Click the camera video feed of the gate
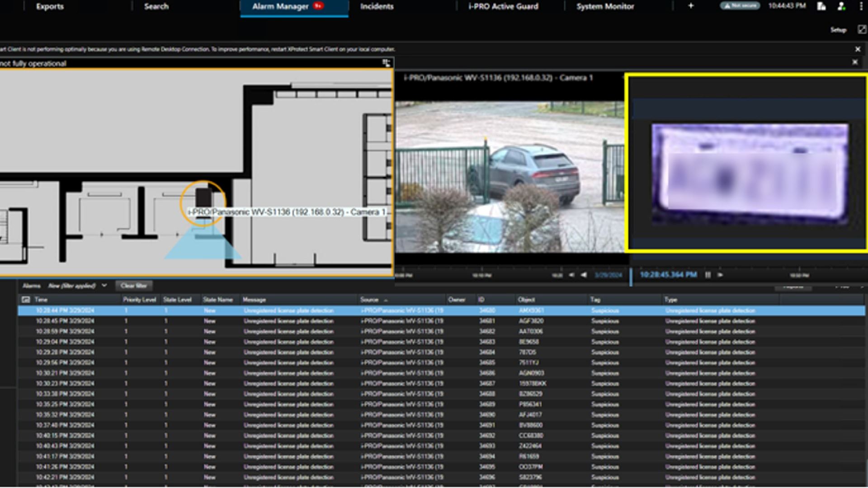868x488 pixels. (x=509, y=176)
